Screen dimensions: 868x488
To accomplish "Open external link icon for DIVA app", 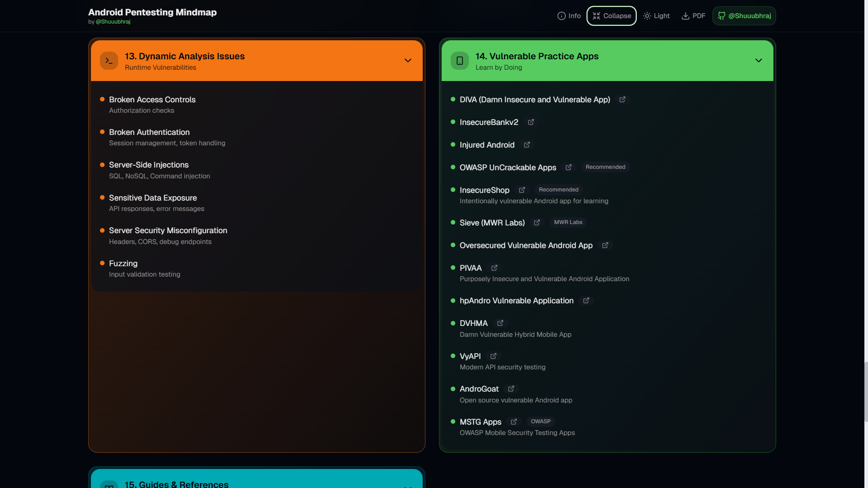I will pos(622,100).
